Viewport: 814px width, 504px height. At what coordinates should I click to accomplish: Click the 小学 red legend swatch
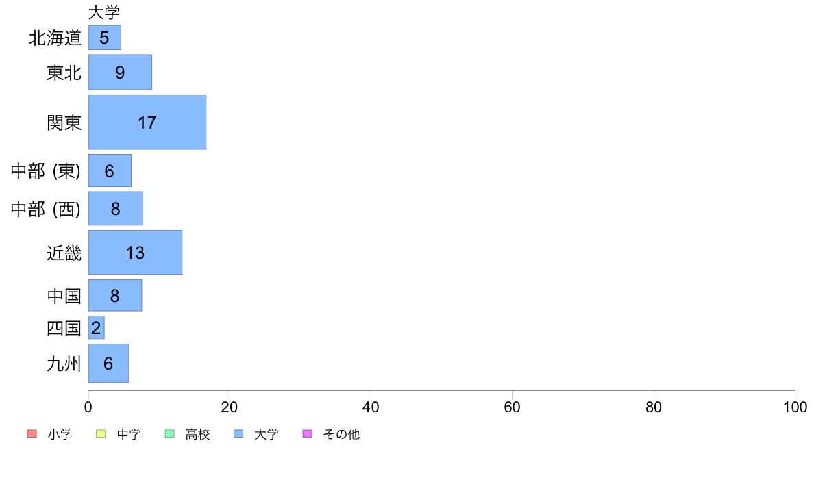coord(32,433)
